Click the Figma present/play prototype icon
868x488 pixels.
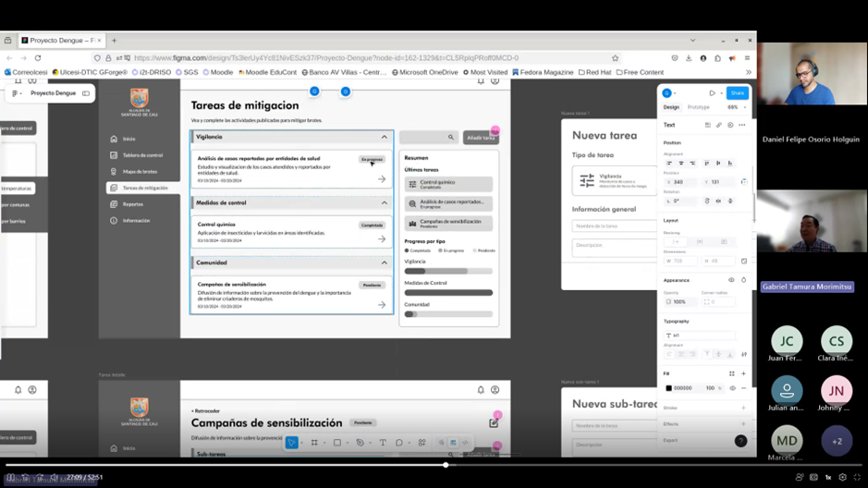[712, 93]
